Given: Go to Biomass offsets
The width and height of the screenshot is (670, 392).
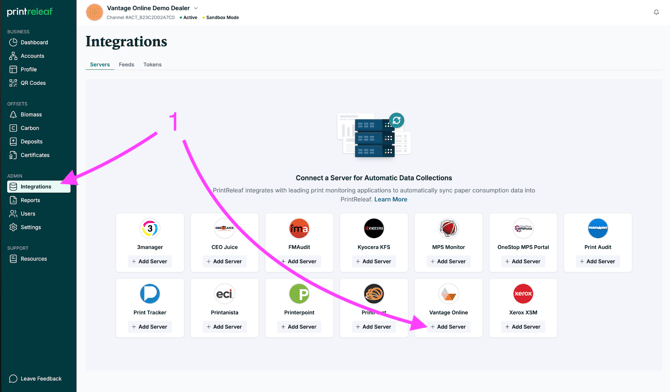Looking at the screenshot, I should [31, 115].
